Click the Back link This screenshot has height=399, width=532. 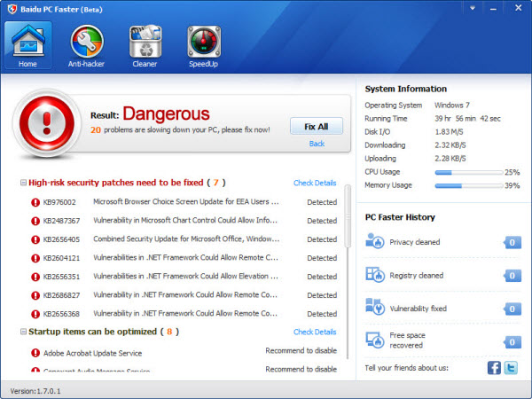pos(317,144)
